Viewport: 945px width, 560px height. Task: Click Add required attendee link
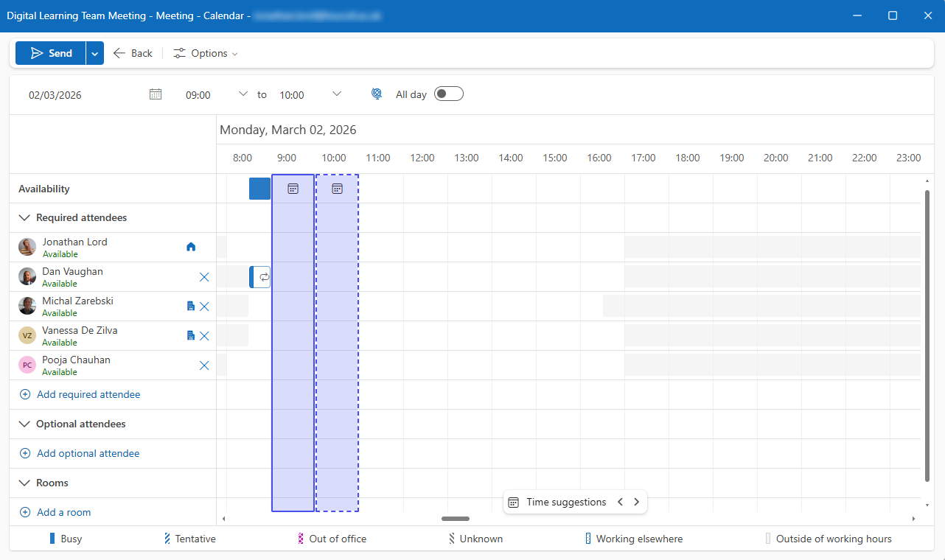tap(88, 395)
